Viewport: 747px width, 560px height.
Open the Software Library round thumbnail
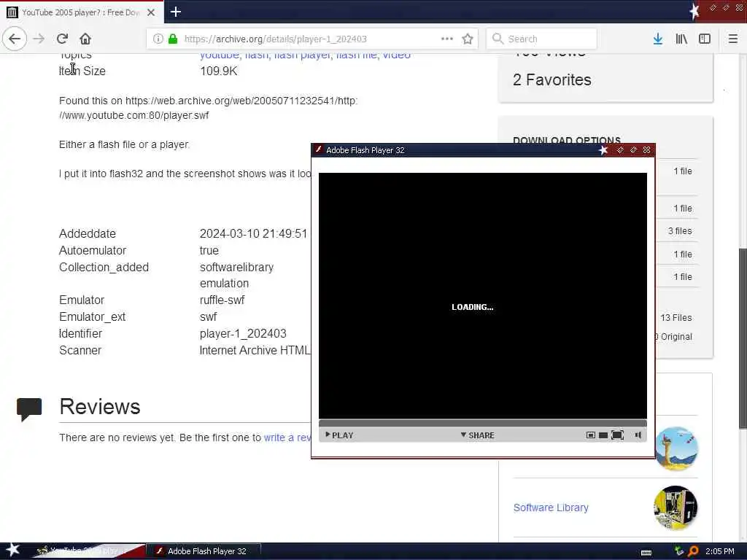tap(675, 507)
